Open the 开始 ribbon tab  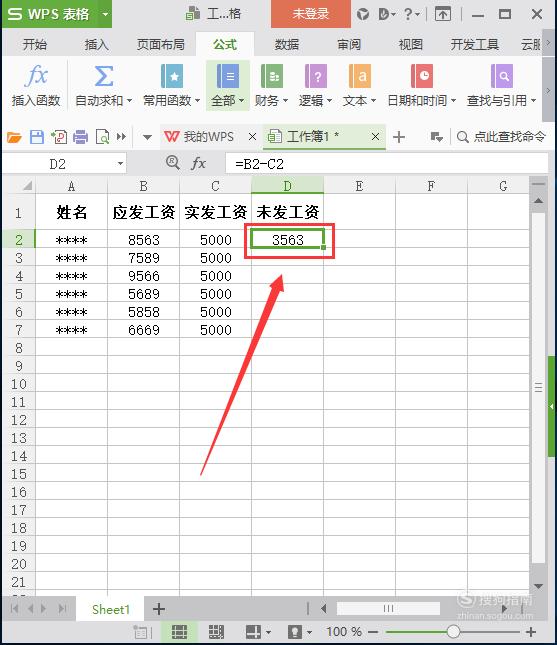click(35, 44)
